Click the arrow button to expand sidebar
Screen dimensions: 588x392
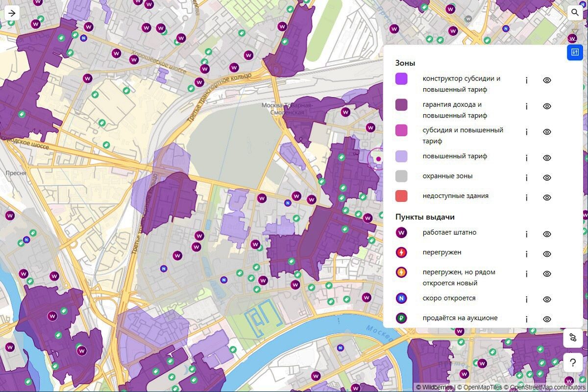point(12,13)
